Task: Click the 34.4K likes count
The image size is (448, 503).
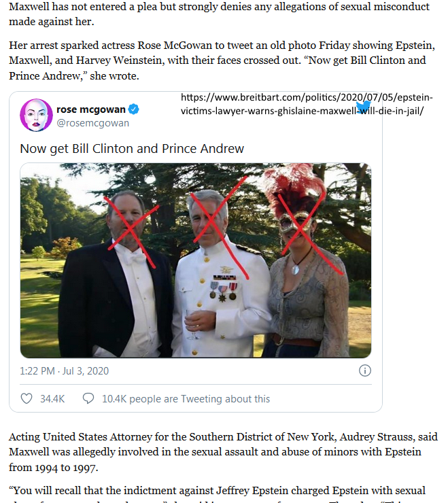Action: pyautogui.click(x=52, y=399)
